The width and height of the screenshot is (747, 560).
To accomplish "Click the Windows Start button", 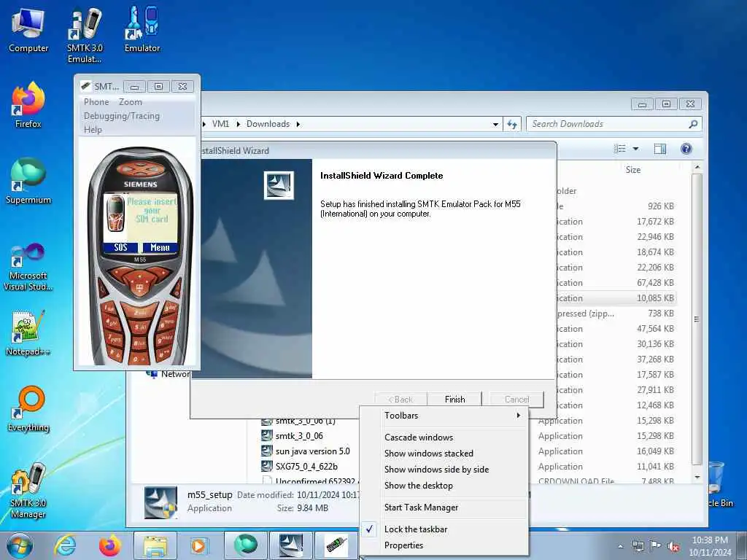I will tap(20, 545).
